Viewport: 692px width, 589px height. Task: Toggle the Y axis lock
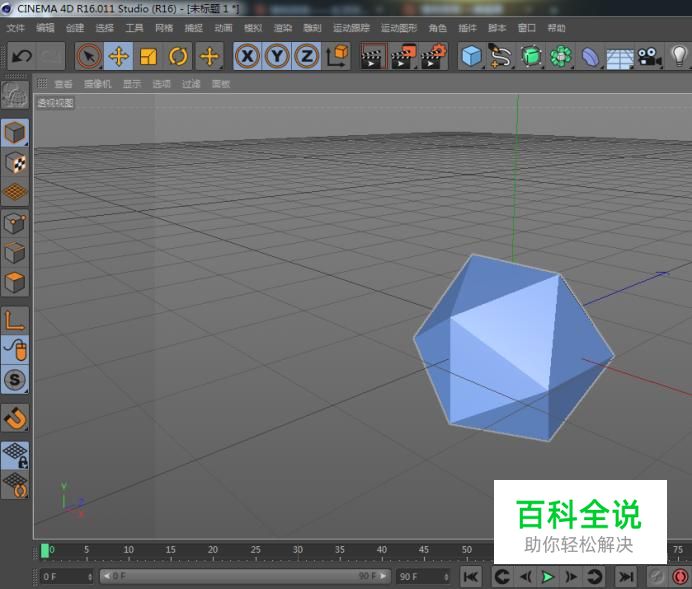[277, 56]
